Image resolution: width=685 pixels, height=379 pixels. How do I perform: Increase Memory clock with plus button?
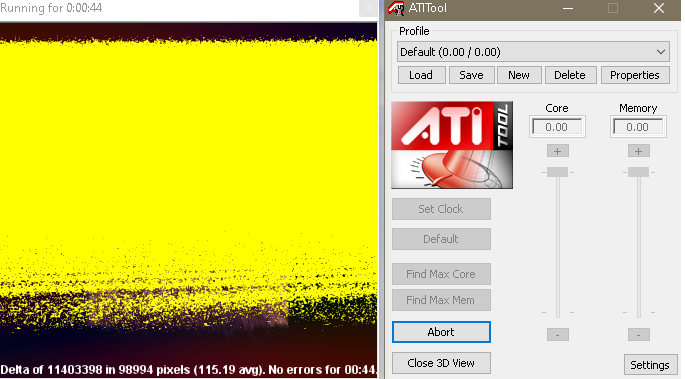(x=639, y=151)
